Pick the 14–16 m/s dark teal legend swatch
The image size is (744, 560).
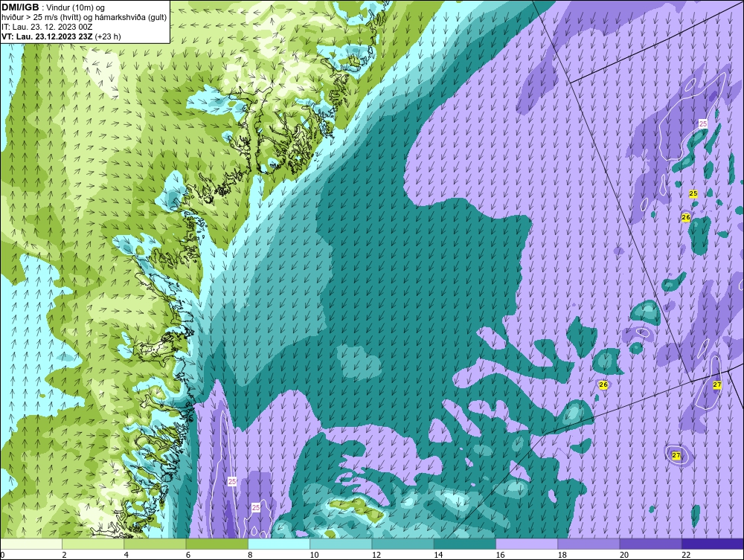click(x=464, y=544)
